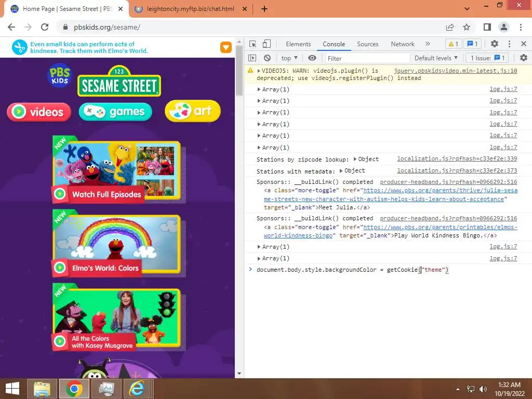Switch to the Sources tab
This screenshot has width=532, height=399.
tap(367, 44)
